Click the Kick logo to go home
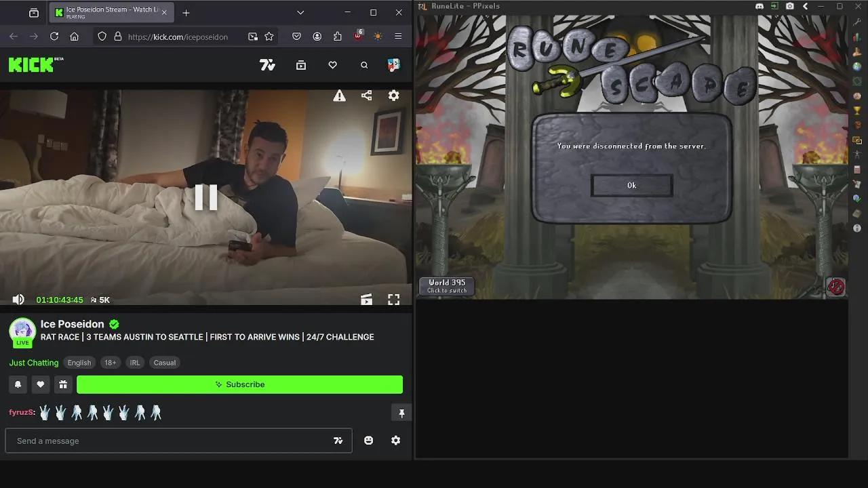The height and width of the screenshot is (488, 868). 31,64
